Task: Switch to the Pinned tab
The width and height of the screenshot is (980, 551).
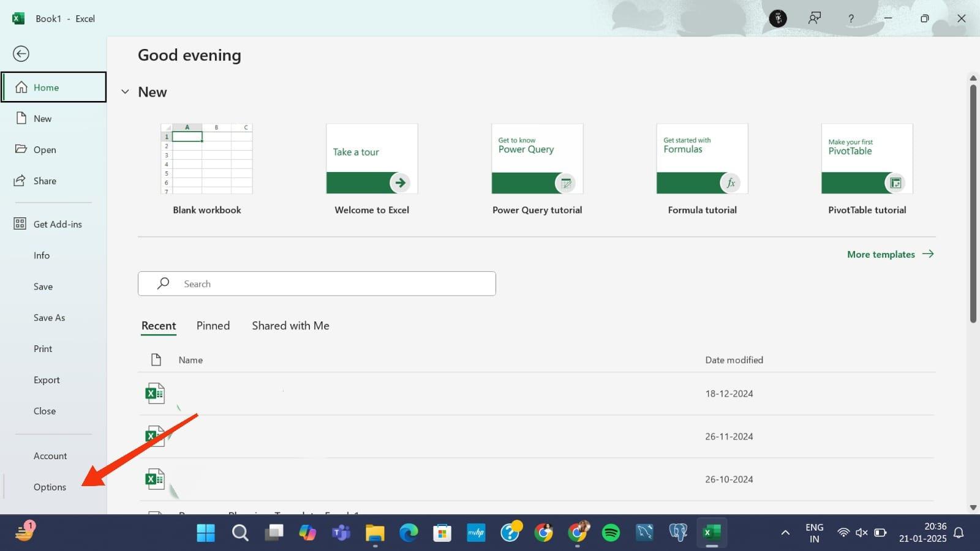Action: [x=213, y=326]
